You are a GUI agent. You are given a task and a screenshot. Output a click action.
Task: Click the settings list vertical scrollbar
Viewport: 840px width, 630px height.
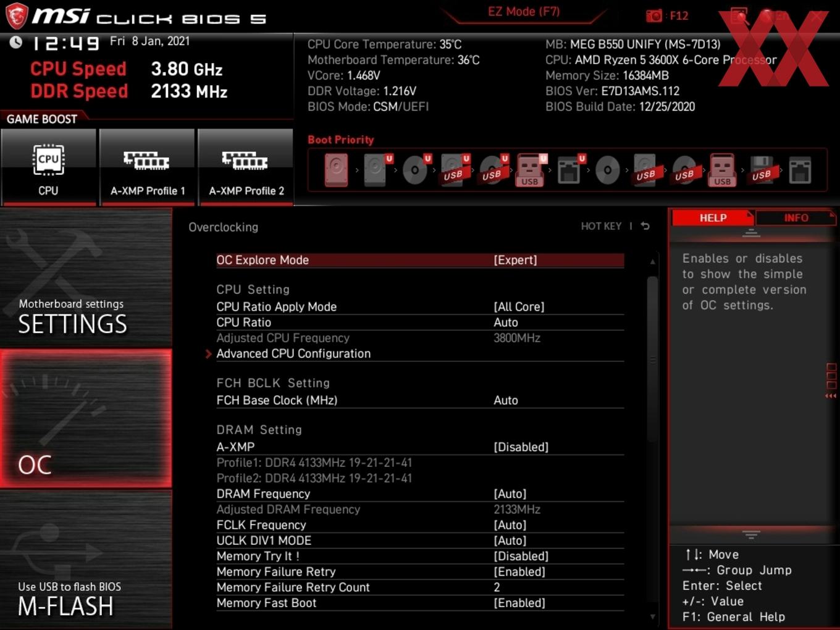(x=653, y=358)
